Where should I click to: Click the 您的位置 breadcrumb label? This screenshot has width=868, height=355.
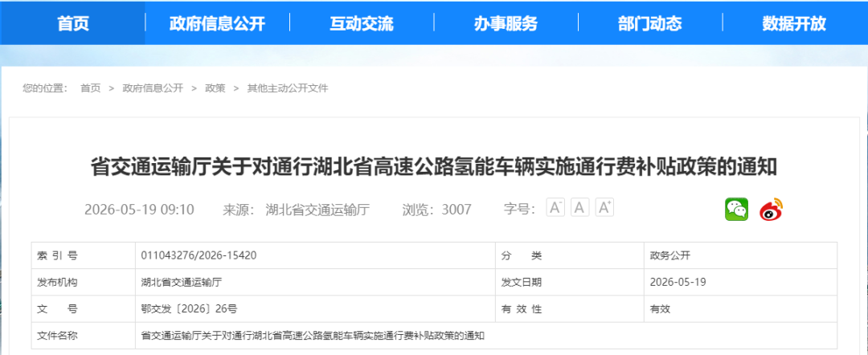point(45,88)
